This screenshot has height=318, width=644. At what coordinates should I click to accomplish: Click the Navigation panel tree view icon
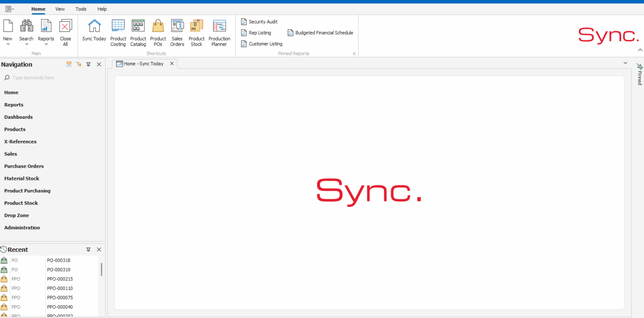(79, 64)
